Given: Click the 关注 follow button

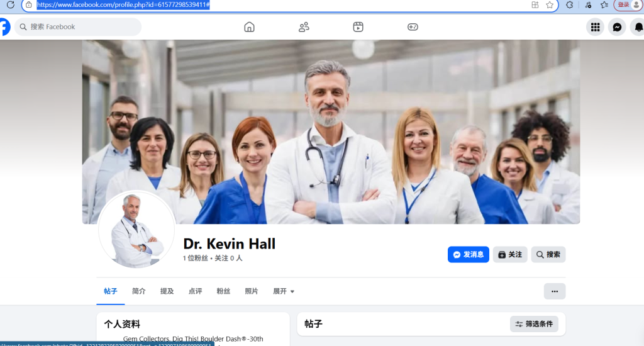Looking at the screenshot, I should [510, 255].
